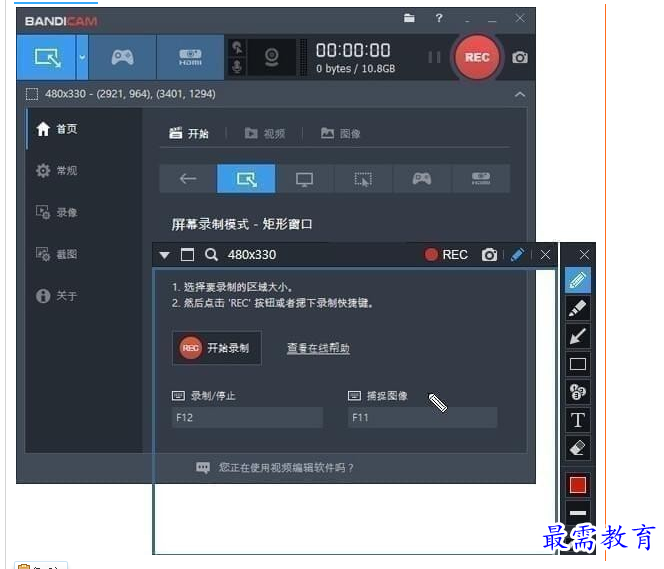Start recording via capture bar REC
This screenshot has height=569, width=664.
(x=446, y=255)
